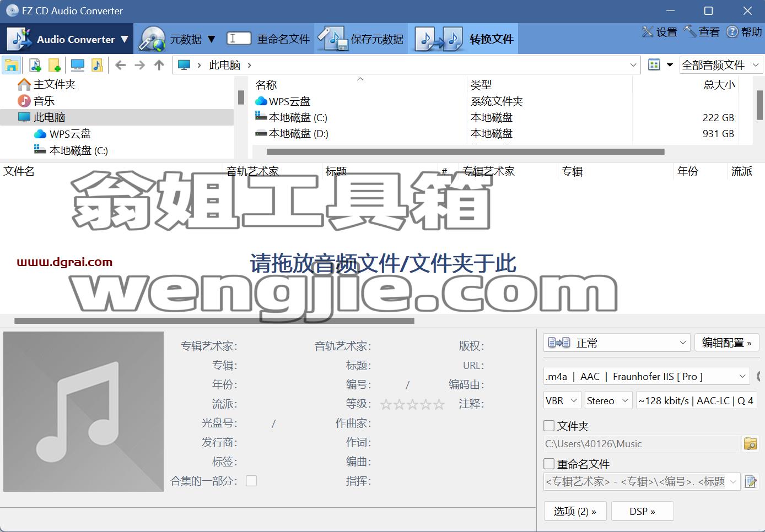This screenshot has height=532, width=765.
Task: Jump to This PC via monitor icon
Action: point(78,65)
